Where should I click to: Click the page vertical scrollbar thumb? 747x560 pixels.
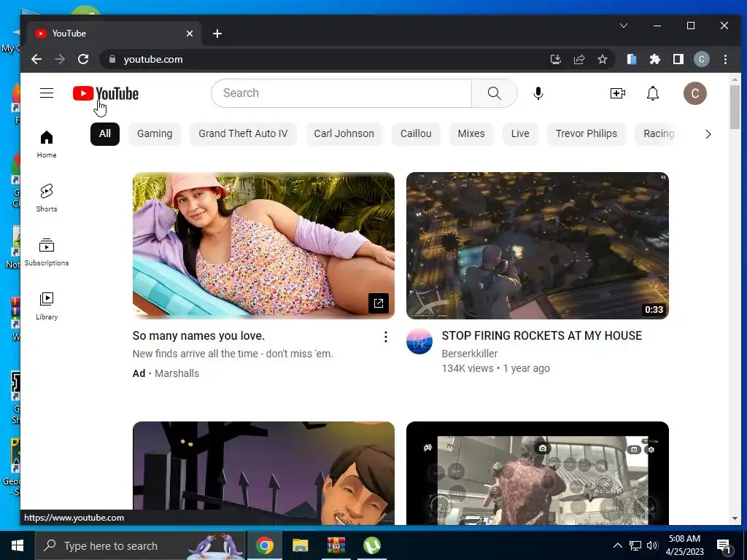pyautogui.click(x=735, y=106)
